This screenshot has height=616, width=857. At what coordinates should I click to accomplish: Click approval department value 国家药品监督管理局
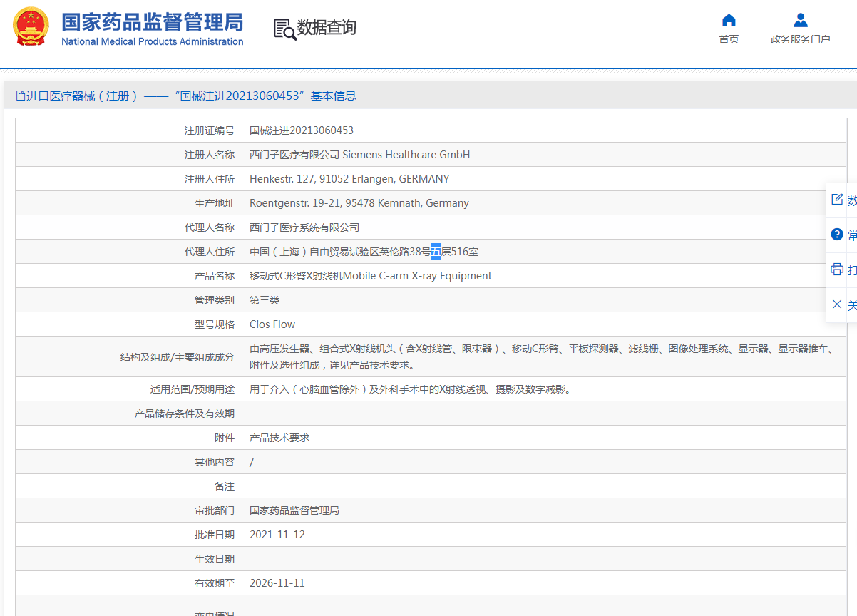294,510
